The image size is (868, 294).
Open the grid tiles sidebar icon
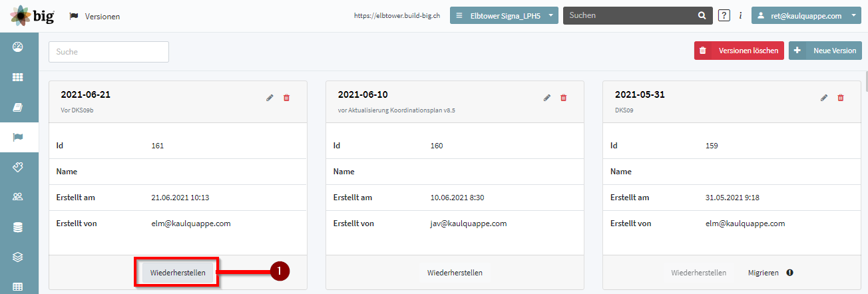point(19,77)
